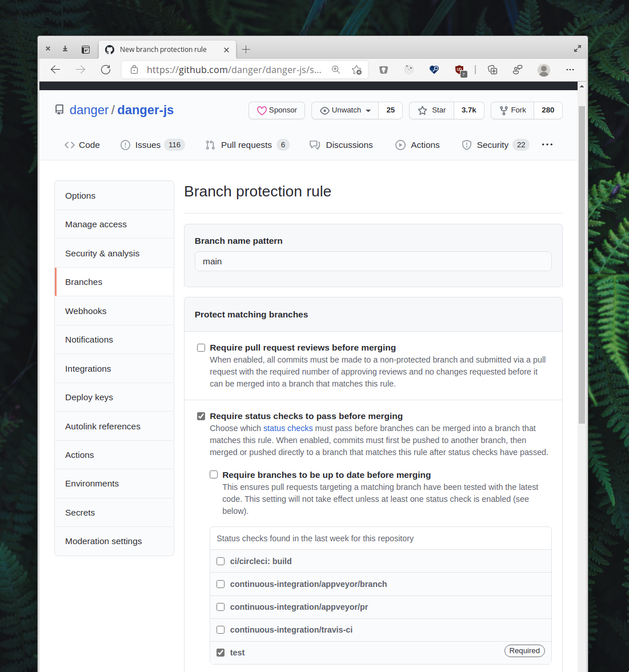Image resolution: width=629 pixels, height=672 pixels.
Task: Open the browser zoom magnifier icon
Action: coord(336,70)
